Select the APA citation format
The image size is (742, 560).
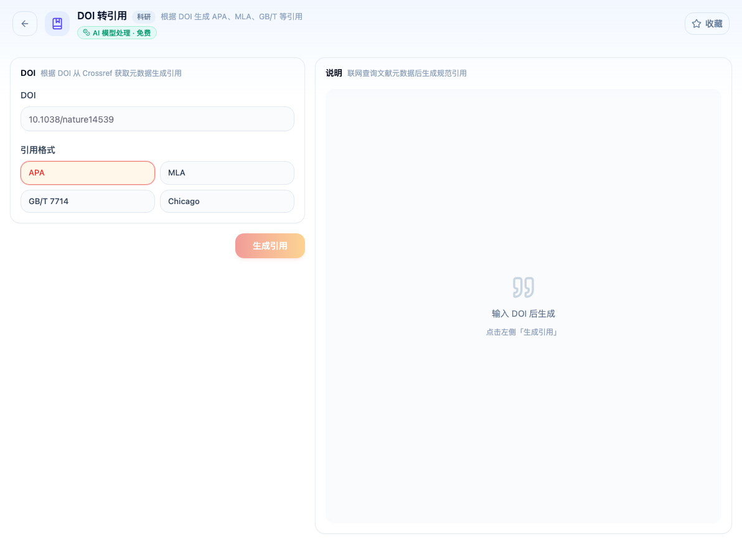point(88,172)
